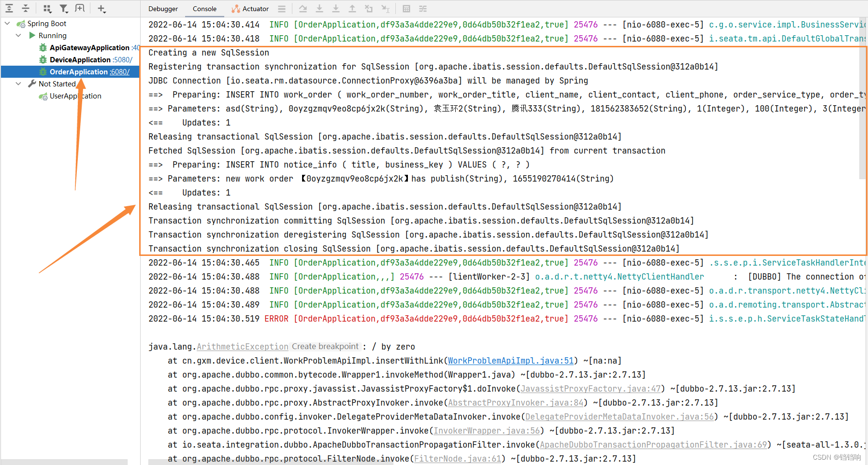
Task: Click the Spring Boot leaf icon
Action: pyautogui.click(x=21, y=23)
